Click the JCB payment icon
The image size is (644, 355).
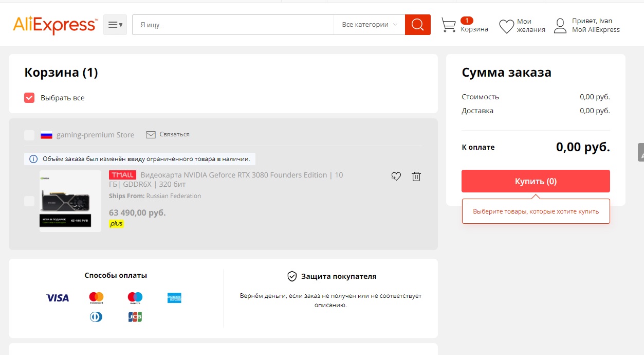point(135,317)
